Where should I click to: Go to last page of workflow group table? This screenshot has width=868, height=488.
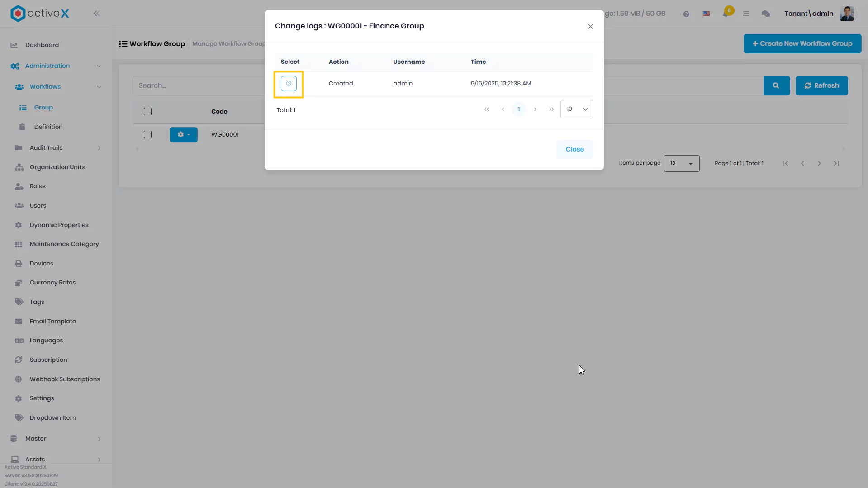click(x=836, y=164)
